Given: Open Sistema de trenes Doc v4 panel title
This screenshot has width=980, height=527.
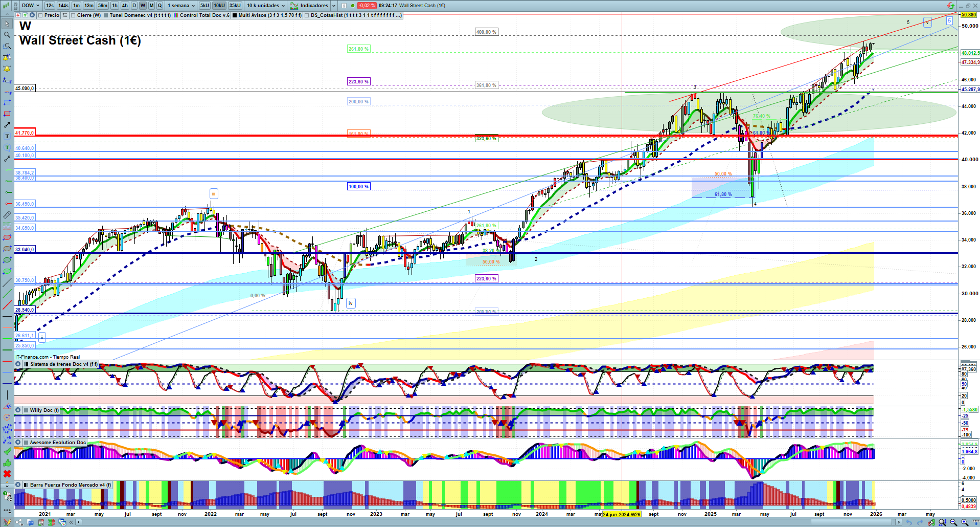Looking at the screenshot, I should click(x=63, y=364).
